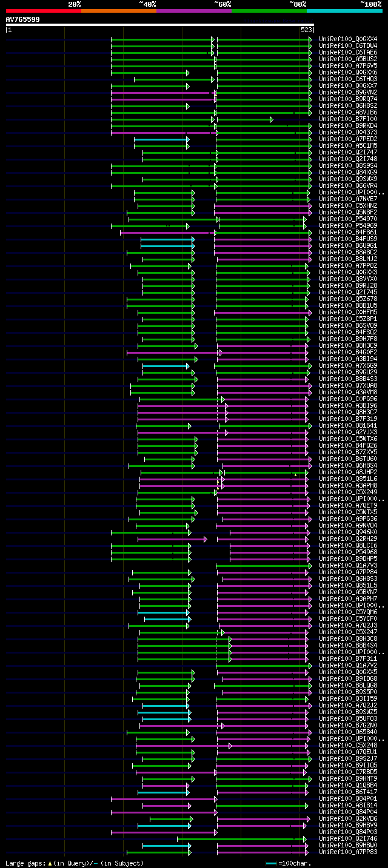Click the green ~80% legend segment
Viewport: 388px width, 868px height.
[269, 11]
